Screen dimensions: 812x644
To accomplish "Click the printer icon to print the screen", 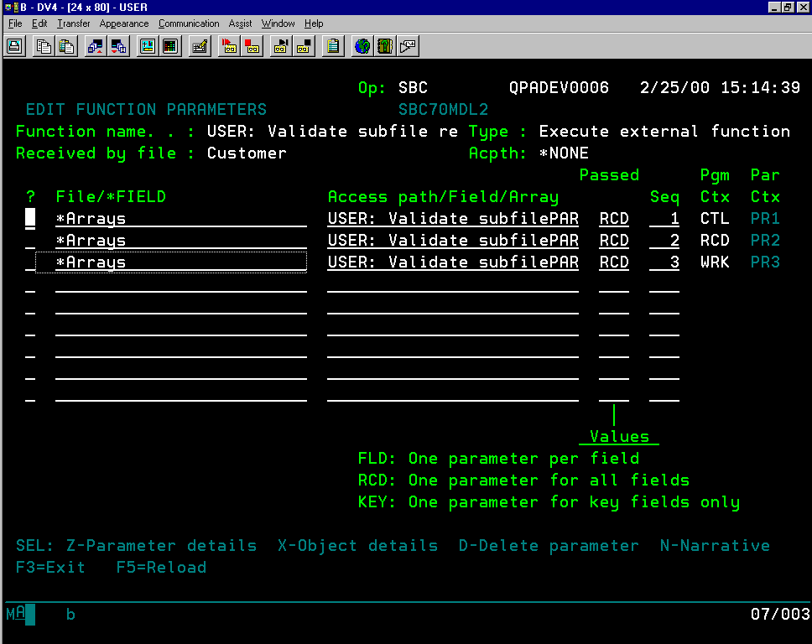I will pos(14,46).
